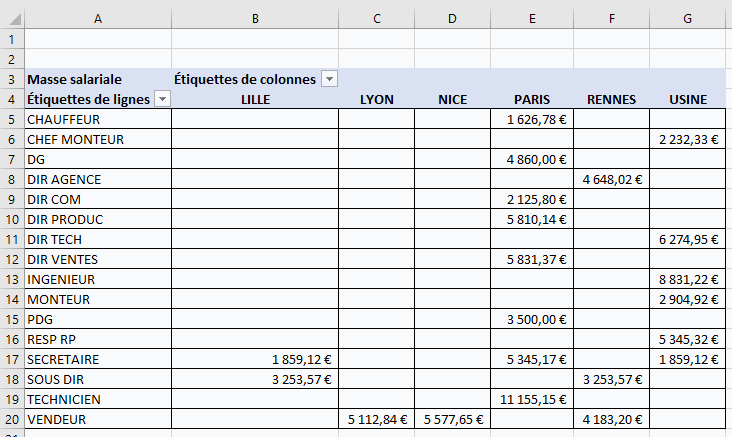Select column G header
This screenshot has width=732, height=437.
pos(687,19)
